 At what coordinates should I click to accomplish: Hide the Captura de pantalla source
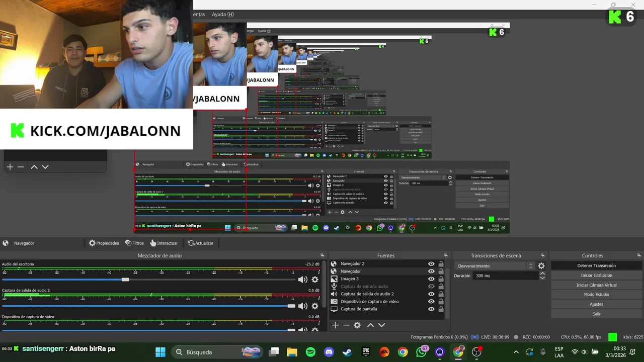431,309
